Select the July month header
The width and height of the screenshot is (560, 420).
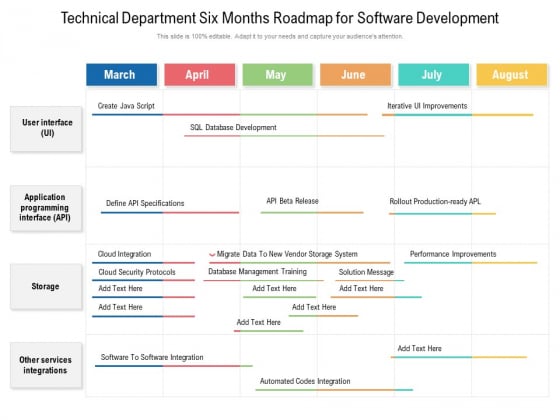pos(434,75)
